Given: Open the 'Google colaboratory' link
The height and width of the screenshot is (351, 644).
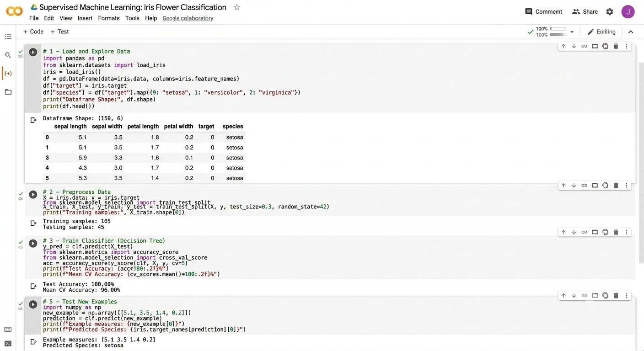Looking at the screenshot, I should (188, 18).
